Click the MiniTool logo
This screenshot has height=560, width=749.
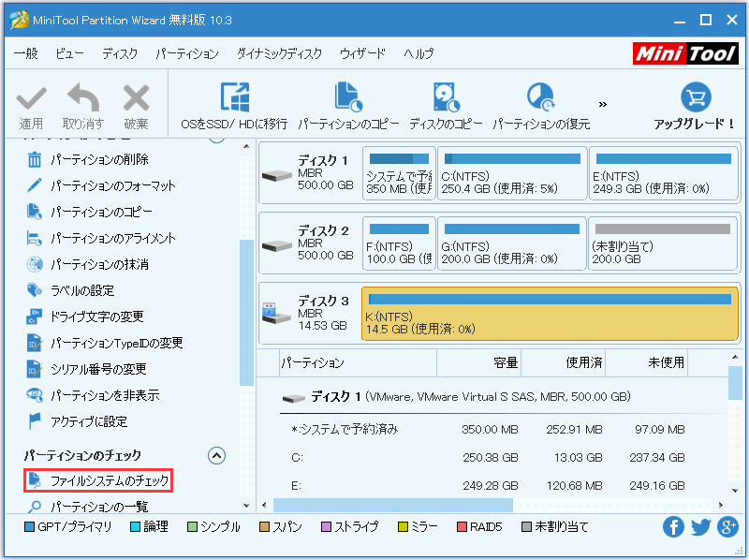686,53
